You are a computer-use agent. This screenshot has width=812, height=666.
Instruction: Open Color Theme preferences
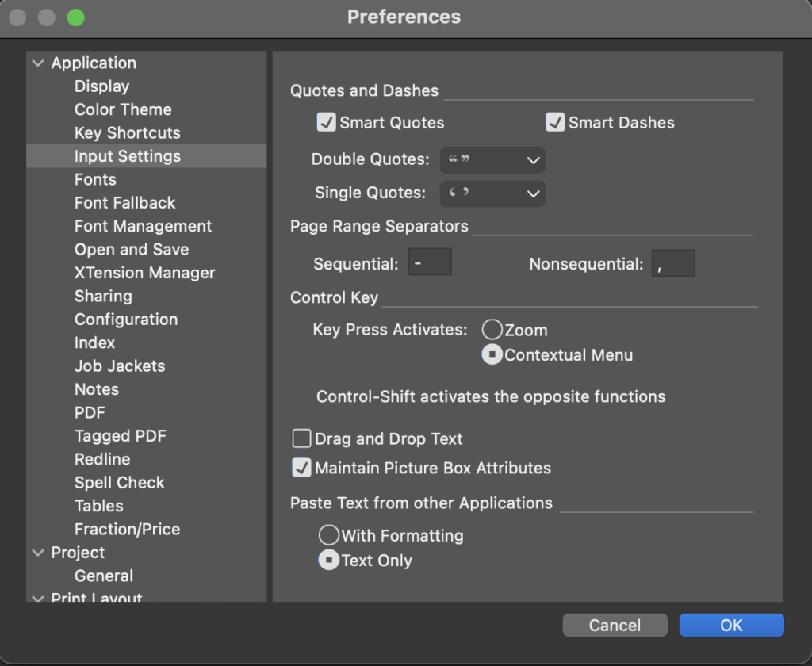pos(123,109)
